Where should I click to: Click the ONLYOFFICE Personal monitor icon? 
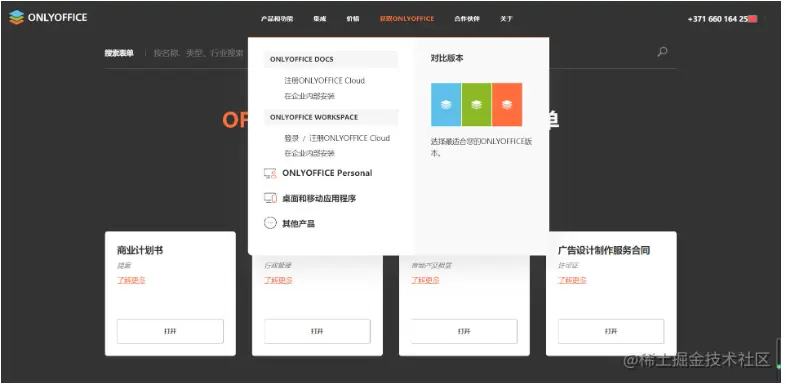click(x=270, y=173)
